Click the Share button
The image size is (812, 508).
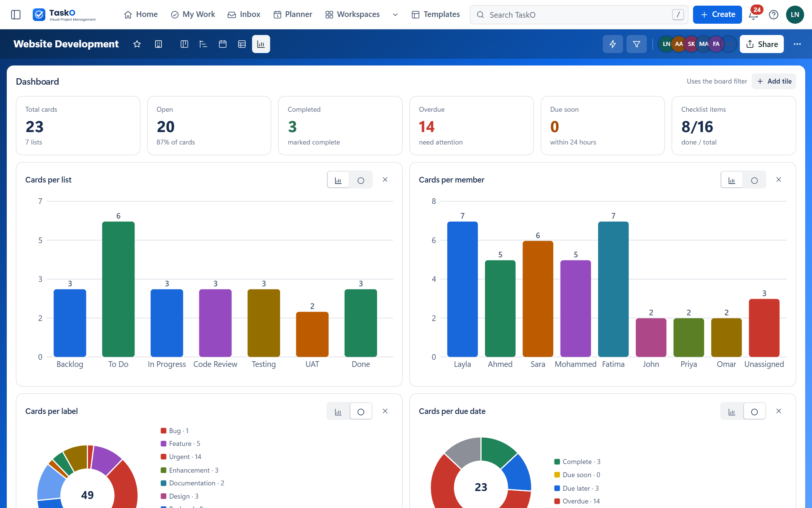tap(762, 44)
